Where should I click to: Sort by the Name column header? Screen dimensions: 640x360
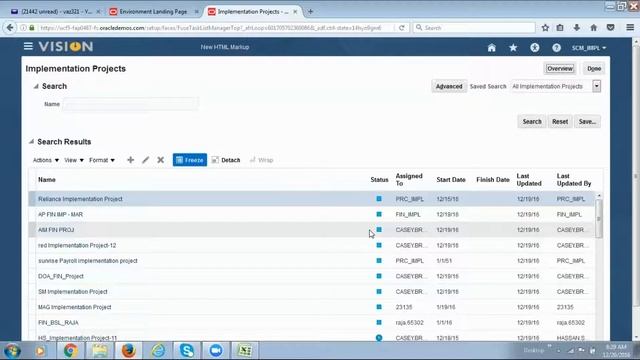coord(47,180)
